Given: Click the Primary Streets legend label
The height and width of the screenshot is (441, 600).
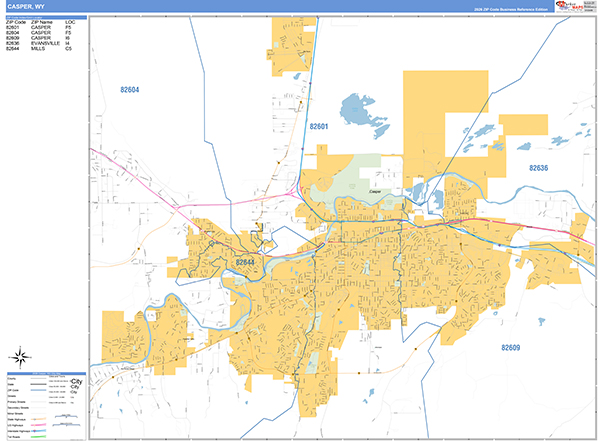Looking at the screenshot, I should [16, 402].
